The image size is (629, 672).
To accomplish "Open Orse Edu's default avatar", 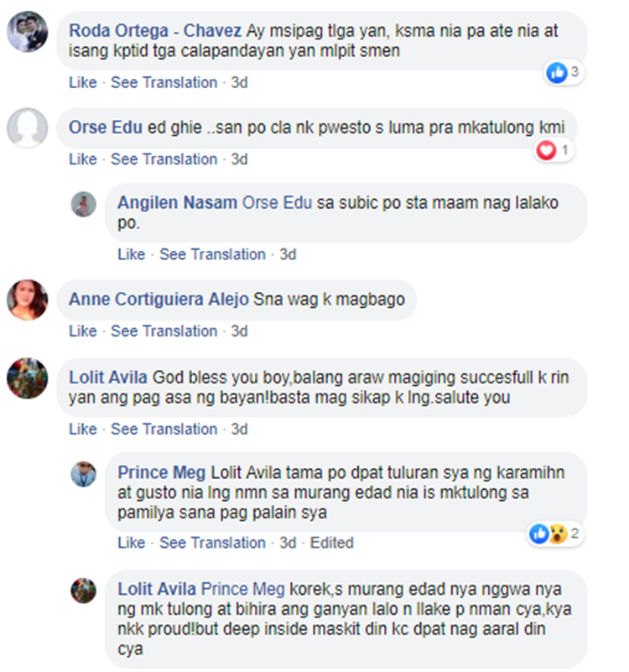I will click(x=28, y=128).
